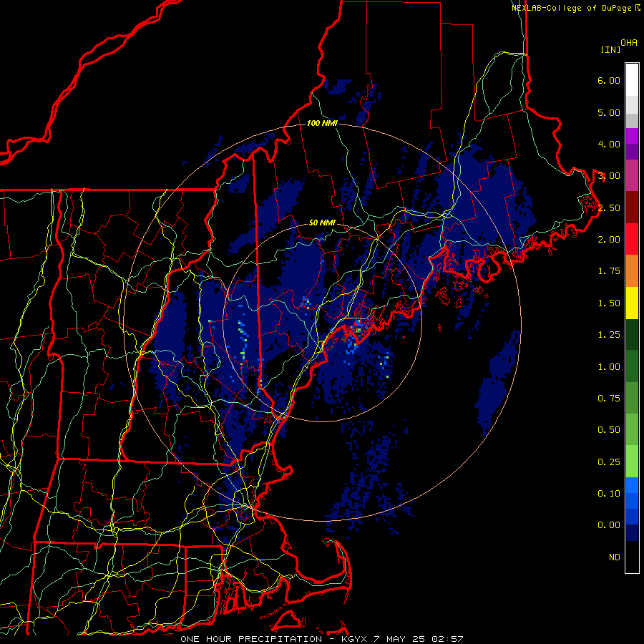Click the 100 NMI range ring label

(x=322, y=123)
